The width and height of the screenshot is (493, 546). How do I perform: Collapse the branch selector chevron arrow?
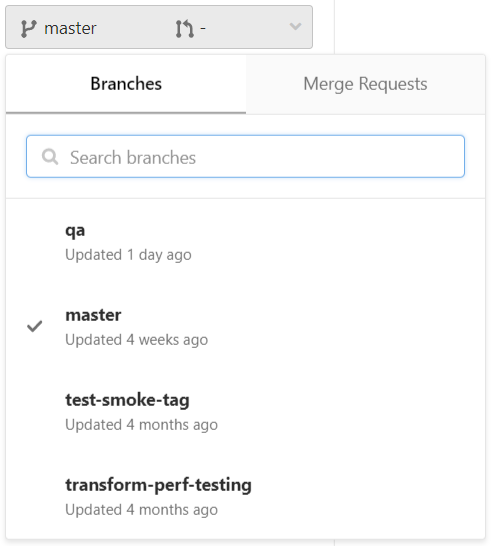[x=295, y=26]
